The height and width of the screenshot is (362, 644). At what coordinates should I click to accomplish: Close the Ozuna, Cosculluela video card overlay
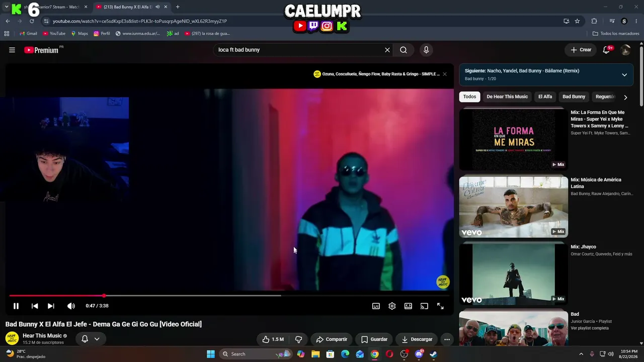pos(444,74)
